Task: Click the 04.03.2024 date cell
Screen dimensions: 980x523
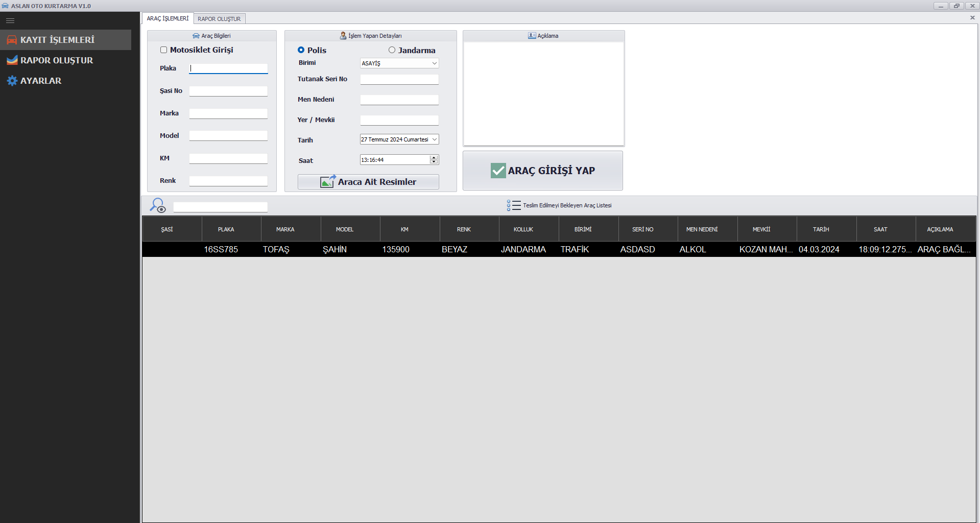Action: (x=826, y=249)
